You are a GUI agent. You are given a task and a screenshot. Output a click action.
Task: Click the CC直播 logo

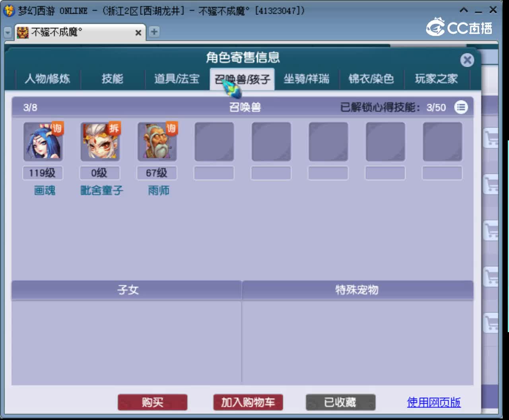coord(459,27)
